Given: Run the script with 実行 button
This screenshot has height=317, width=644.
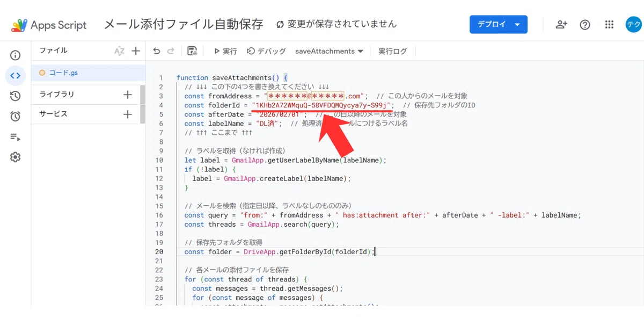Looking at the screenshot, I should (x=225, y=51).
